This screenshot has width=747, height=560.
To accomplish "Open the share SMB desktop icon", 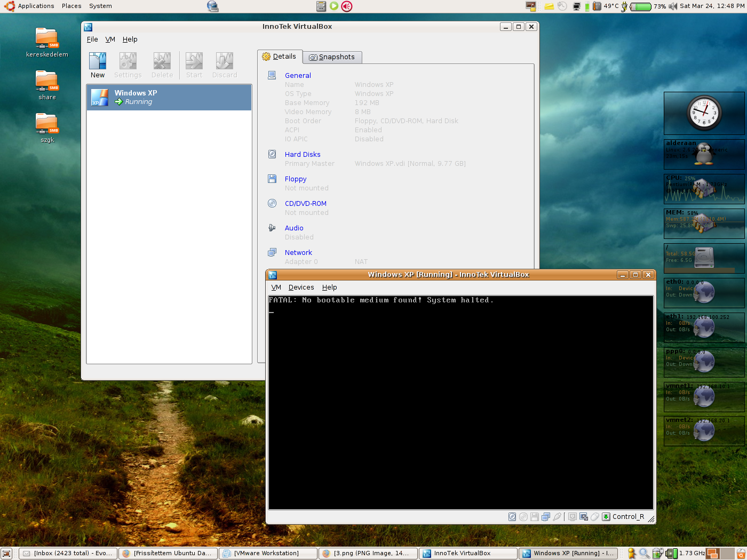I will pos(47,85).
